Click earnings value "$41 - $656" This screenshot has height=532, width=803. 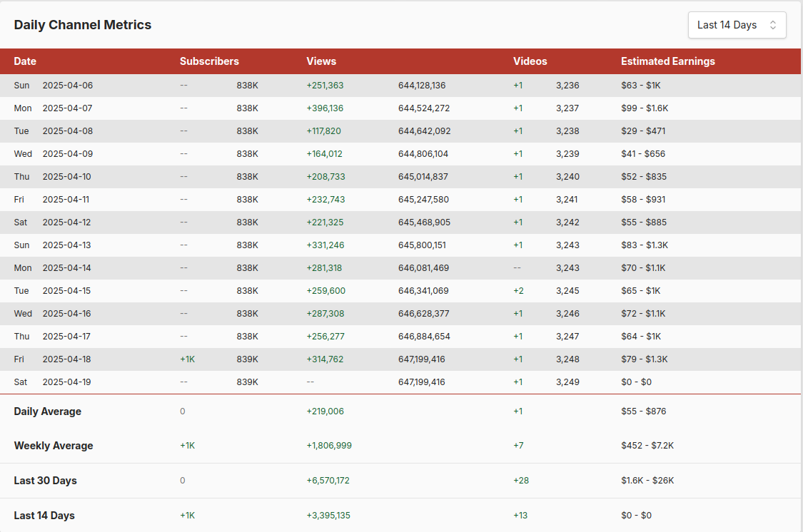tap(643, 154)
